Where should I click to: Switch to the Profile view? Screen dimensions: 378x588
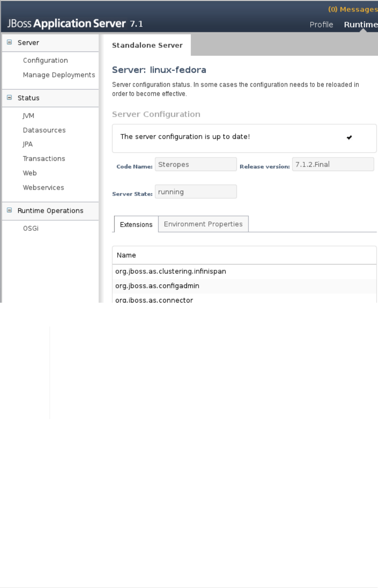point(321,25)
